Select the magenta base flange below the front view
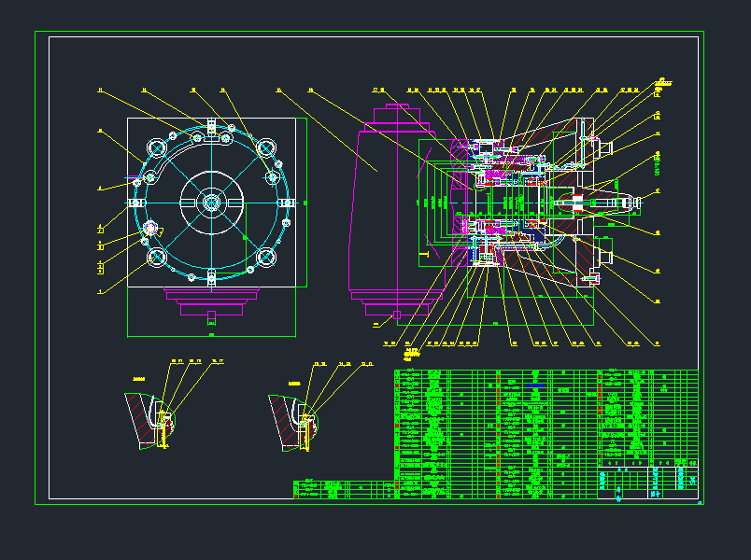 click(211, 295)
